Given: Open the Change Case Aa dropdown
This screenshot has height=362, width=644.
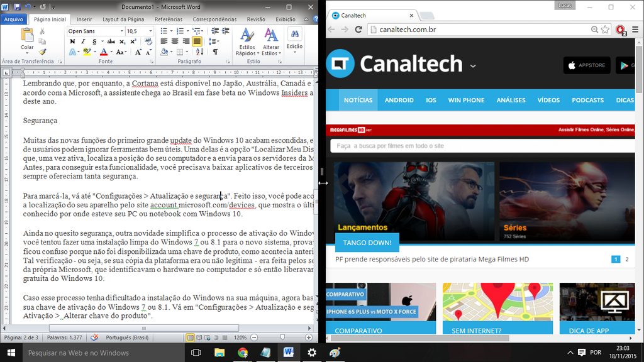Looking at the screenshot, I should pyautogui.click(x=121, y=52).
